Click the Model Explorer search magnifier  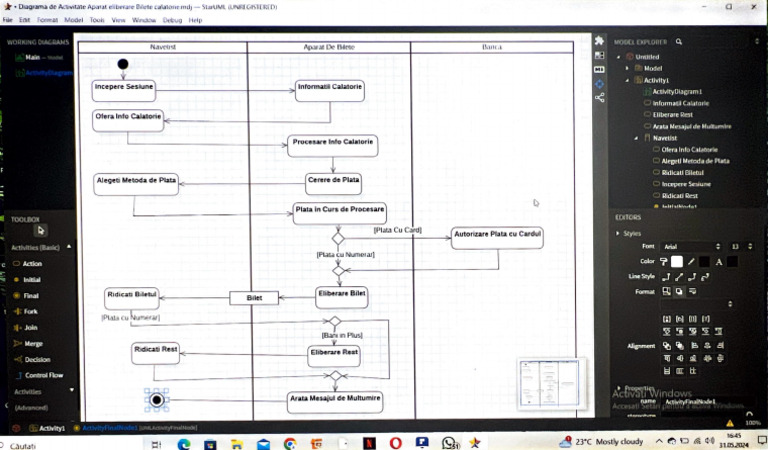pos(679,42)
